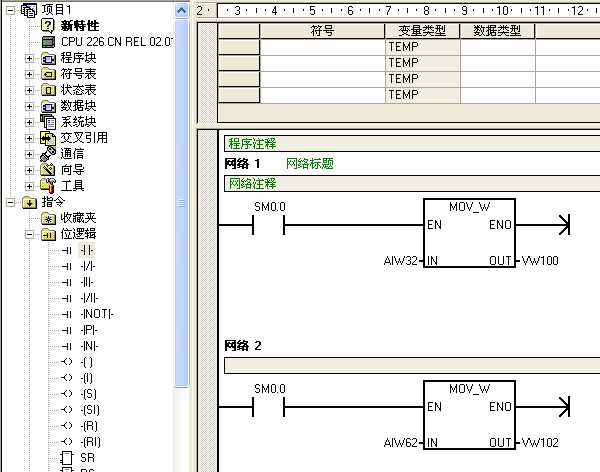Image resolution: width=600 pixels, height=472 pixels.
Task: Click the first TEMP row symbol cell
Action: tap(322, 47)
